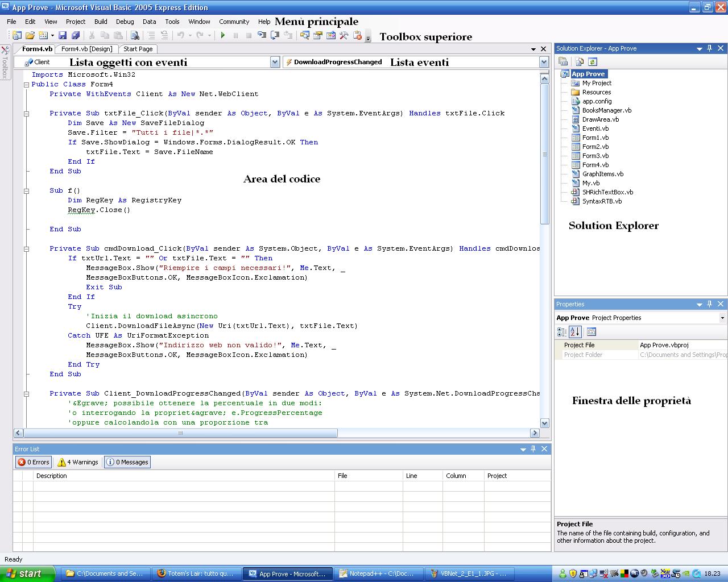
Task: Open Properties Window from top toolbar icon
Action: coord(318,35)
